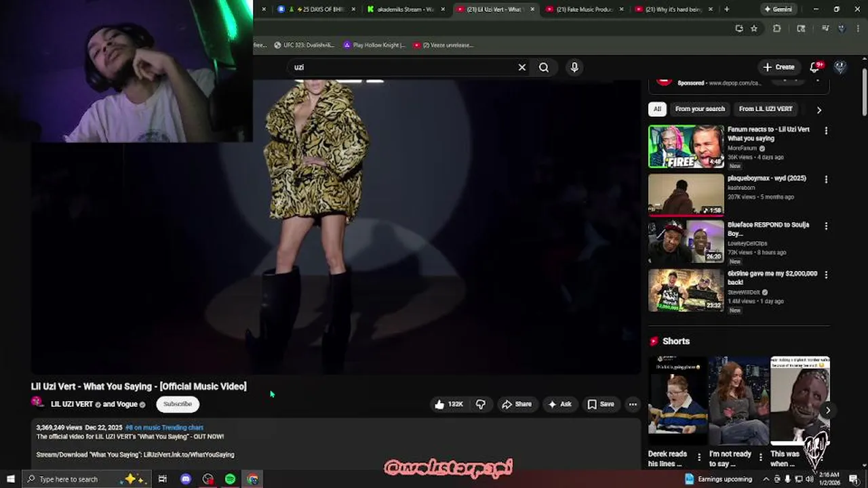
Task: Switch to the 25 DAYS OF BHI tab
Action: tap(317, 9)
